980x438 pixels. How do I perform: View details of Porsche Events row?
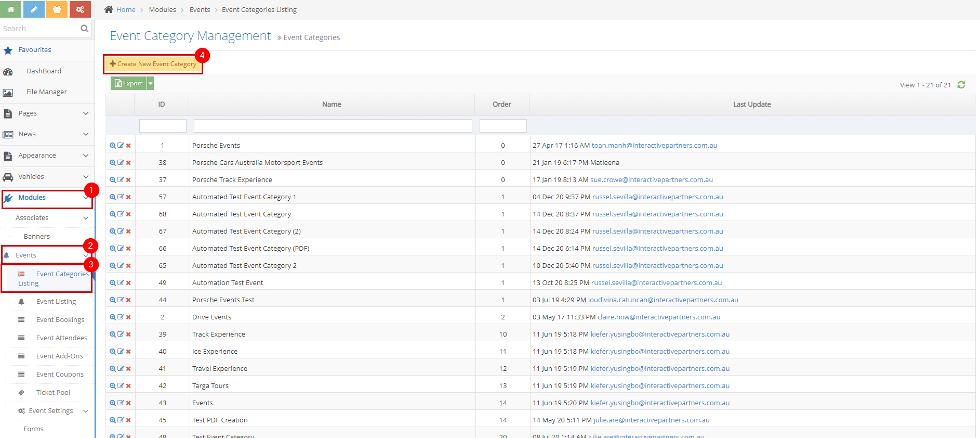tap(112, 146)
